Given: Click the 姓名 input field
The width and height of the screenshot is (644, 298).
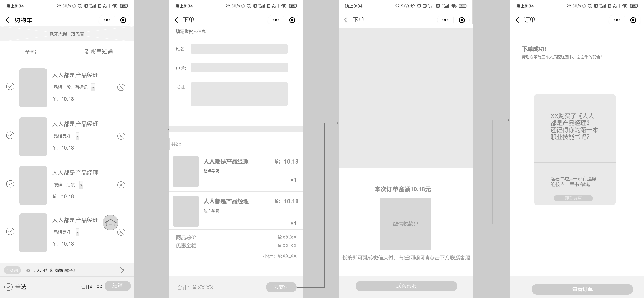Looking at the screenshot, I should coord(239,49).
